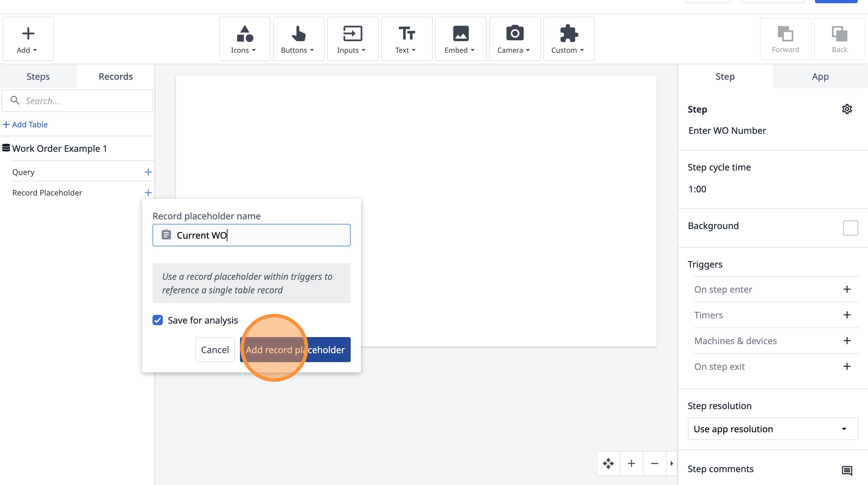Zoom out canvas with minus icon
This screenshot has height=485, width=868.
[654, 463]
